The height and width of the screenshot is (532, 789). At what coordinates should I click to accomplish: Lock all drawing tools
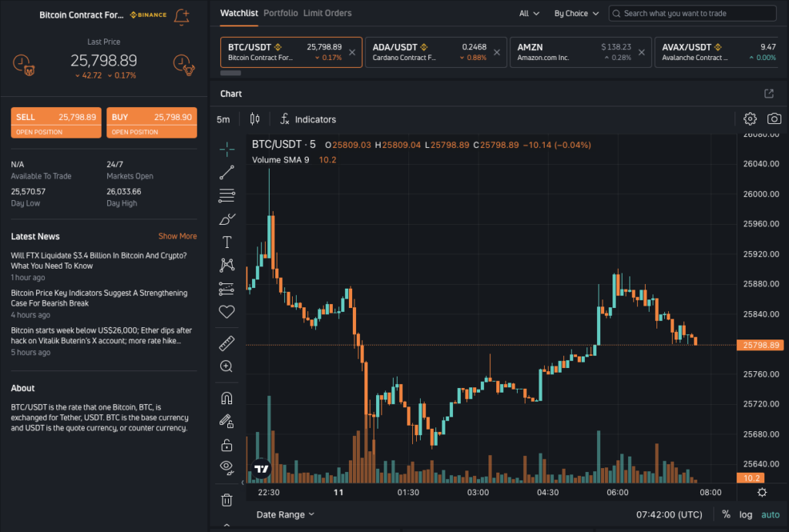coord(226,444)
